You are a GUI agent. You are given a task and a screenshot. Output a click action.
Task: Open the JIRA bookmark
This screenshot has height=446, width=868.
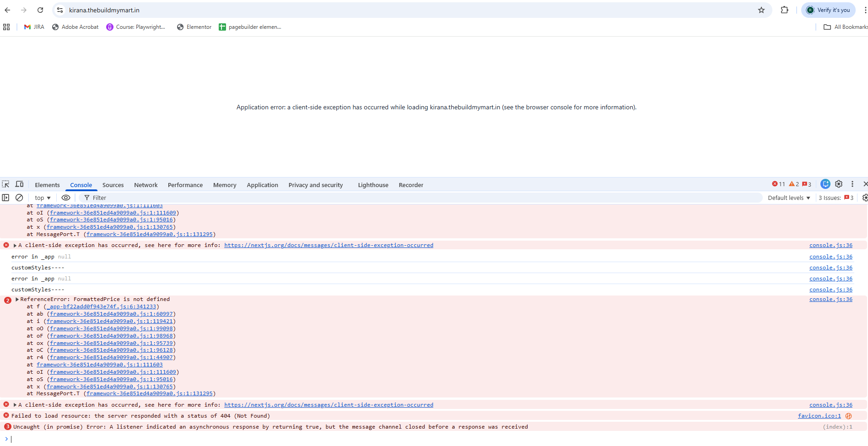[x=34, y=27]
